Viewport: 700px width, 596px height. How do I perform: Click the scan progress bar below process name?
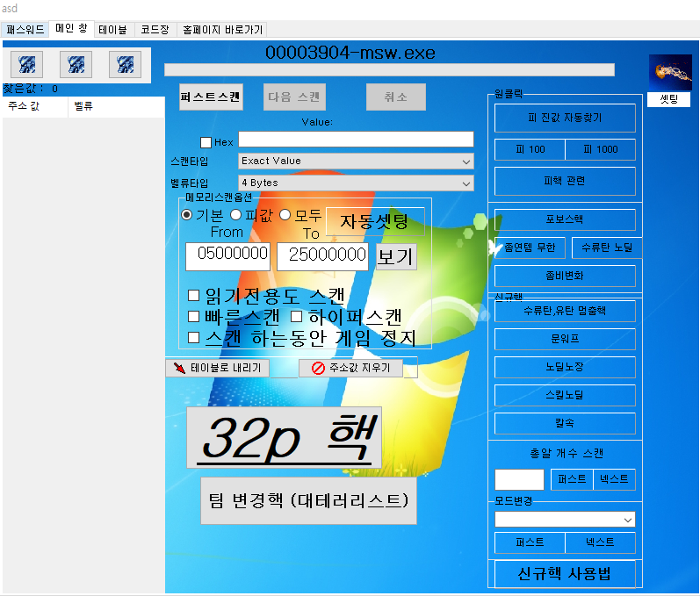coord(389,70)
